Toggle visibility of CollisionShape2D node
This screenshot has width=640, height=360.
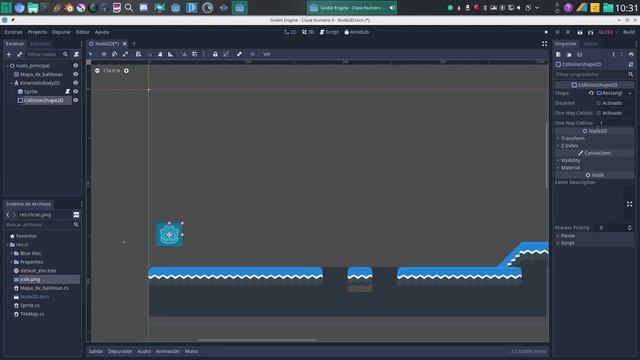pyautogui.click(x=76, y=100)
